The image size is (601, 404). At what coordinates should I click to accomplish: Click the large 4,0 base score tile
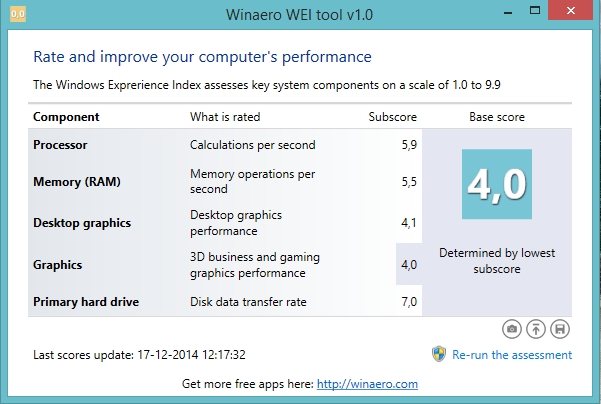[497, 184]
